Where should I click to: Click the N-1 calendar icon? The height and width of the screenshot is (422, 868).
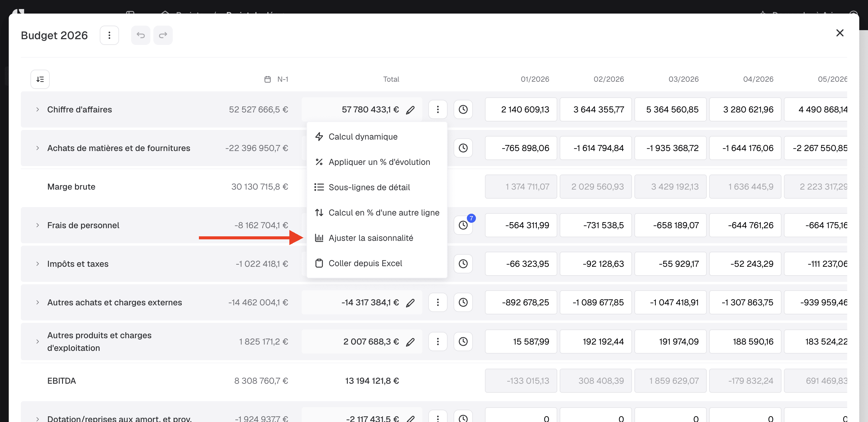click(268, 79)
